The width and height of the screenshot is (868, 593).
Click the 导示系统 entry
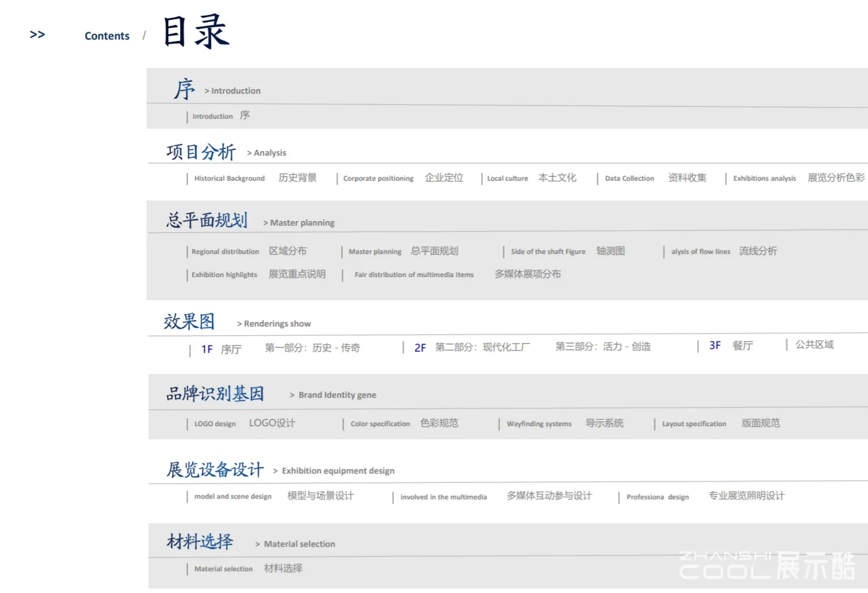[604, 423]
